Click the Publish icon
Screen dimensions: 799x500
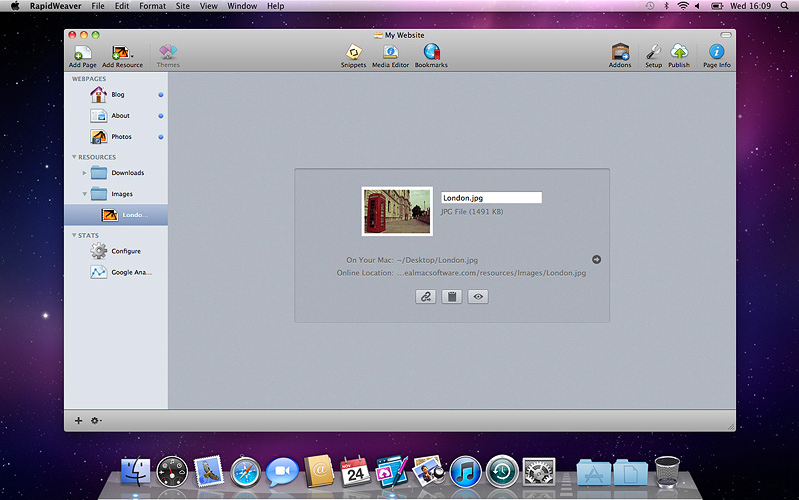coord(679,53)
